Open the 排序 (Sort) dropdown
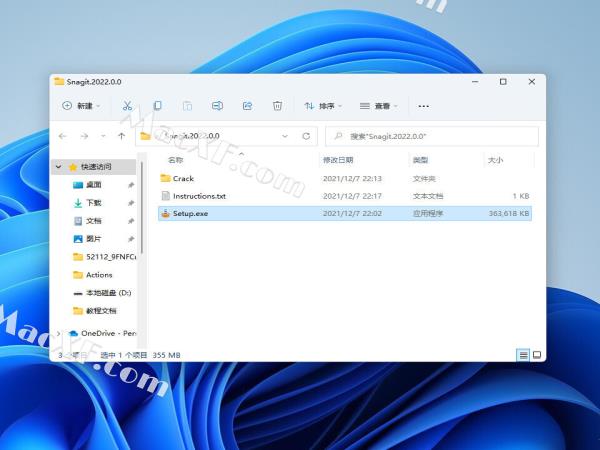 click(x=323, y=106)
